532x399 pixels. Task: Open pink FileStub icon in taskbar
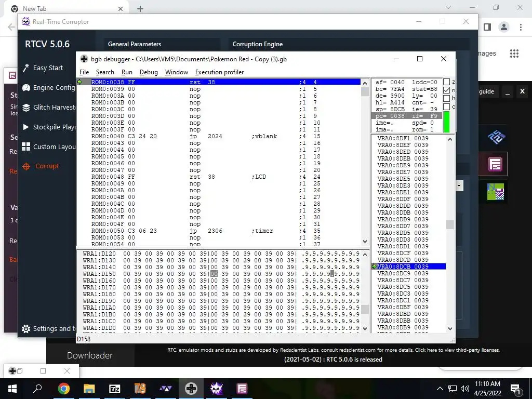pos(242,389)
